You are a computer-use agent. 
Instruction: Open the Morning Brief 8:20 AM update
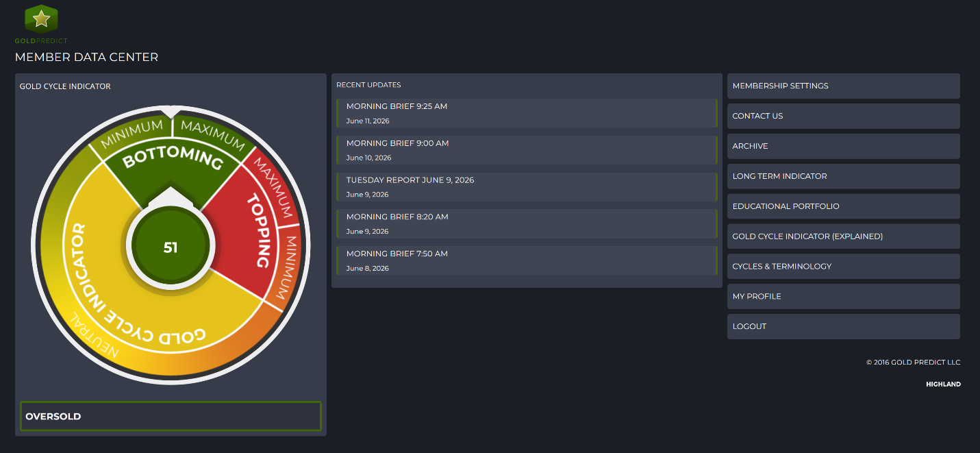point(527,223)
